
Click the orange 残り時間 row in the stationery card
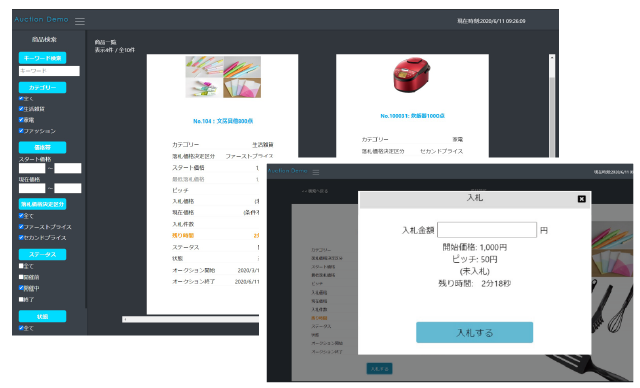[216, 235]
